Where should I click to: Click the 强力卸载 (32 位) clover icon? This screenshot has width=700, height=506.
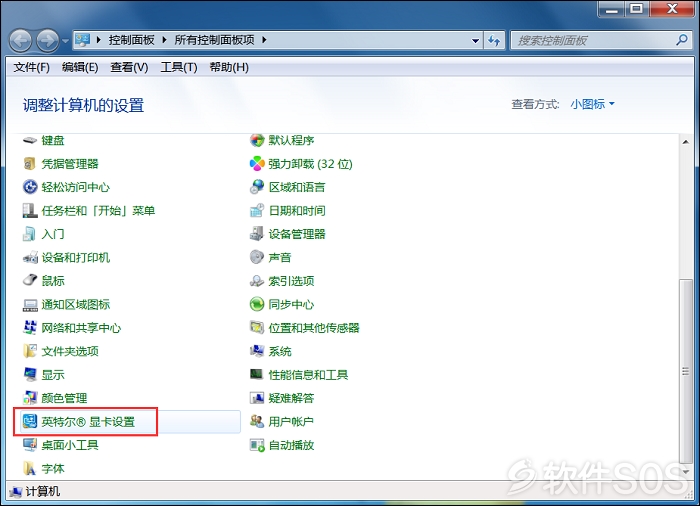tap(257, 164)
